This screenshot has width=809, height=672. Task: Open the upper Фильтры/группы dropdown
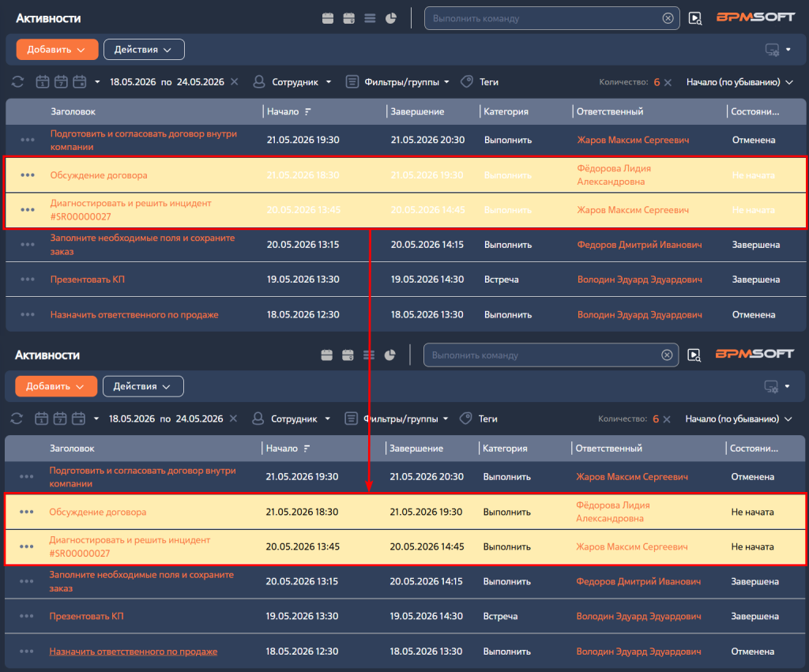click(x=398, y=82)
